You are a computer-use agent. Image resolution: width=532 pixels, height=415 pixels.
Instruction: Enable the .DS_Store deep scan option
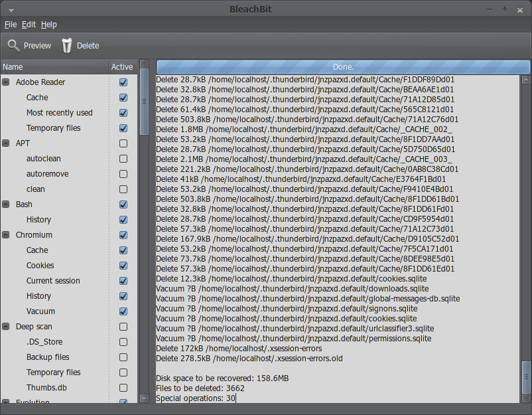[x=123, y=341]
